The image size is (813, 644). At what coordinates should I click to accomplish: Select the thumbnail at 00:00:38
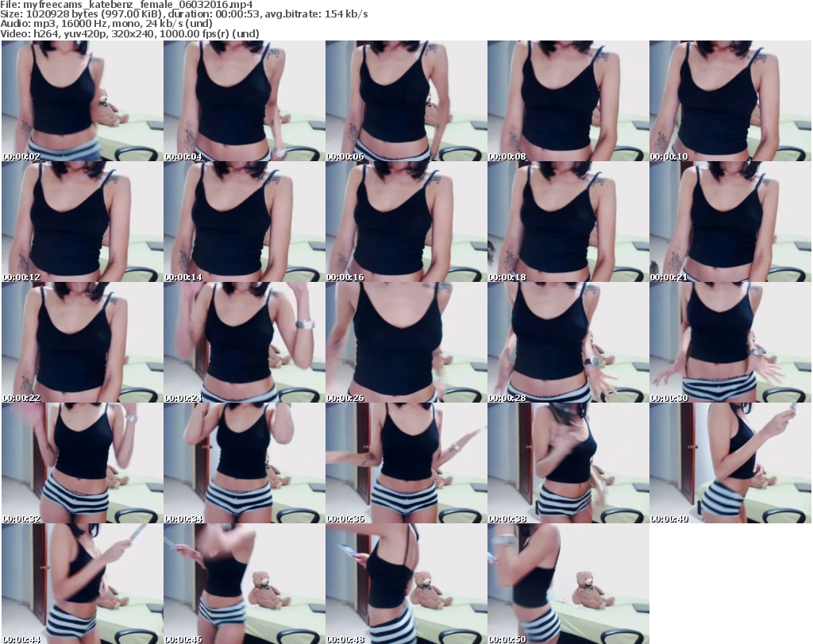pos(568,463)
